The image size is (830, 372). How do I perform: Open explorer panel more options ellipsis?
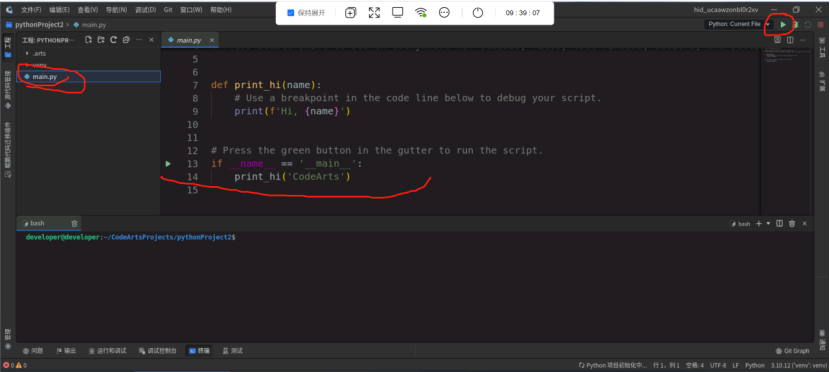pyautogui.click(x=139, y=40)
